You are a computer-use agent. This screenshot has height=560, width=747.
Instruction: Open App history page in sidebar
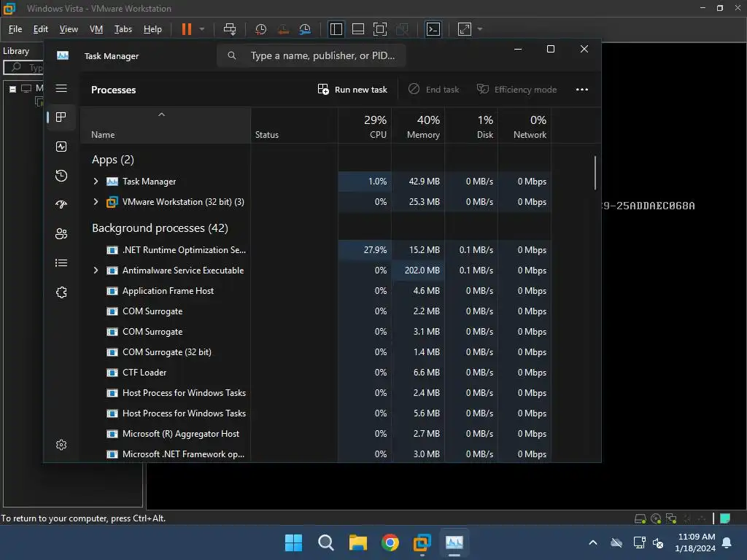point(61,176)
